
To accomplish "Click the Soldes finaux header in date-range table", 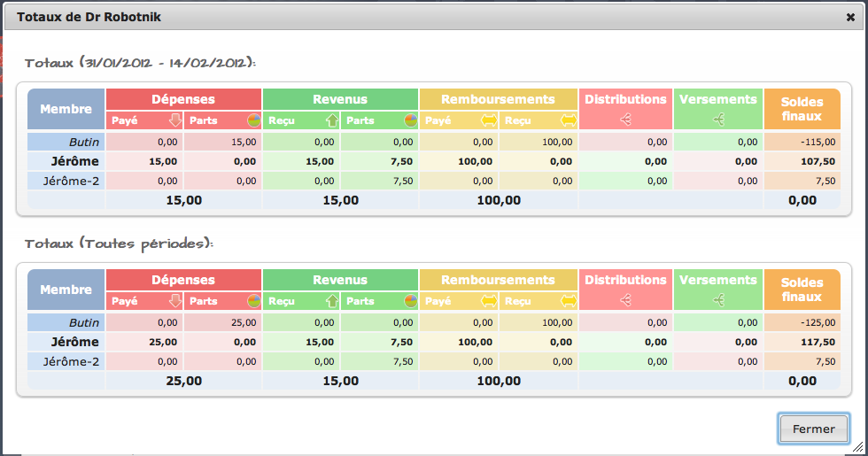I will [802, 109].
